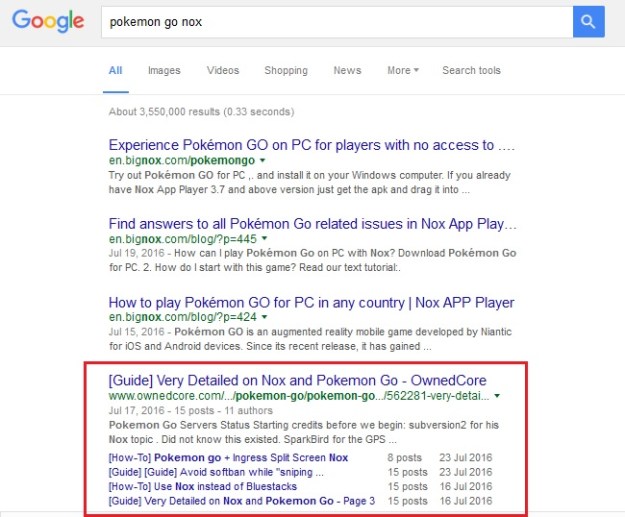This screenshot has width=625, height=517.
Task: Open the Shopping tab
Action: (x=286, y=70)
